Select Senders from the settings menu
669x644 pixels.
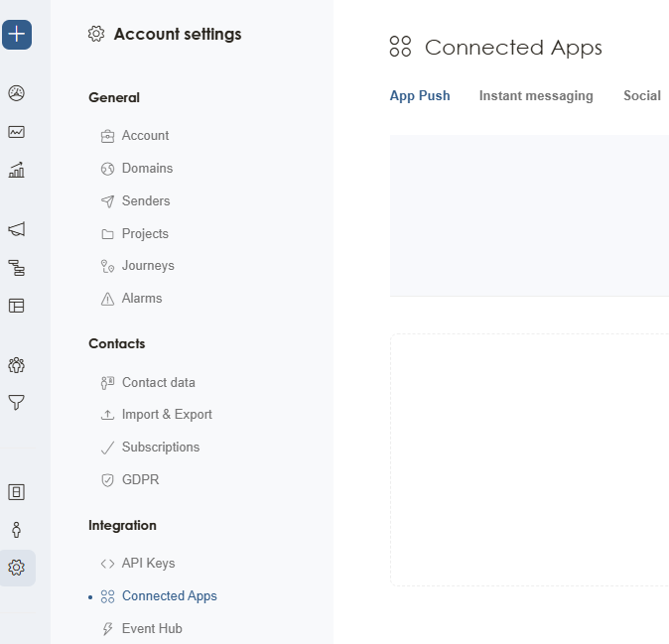click(146, 201)
